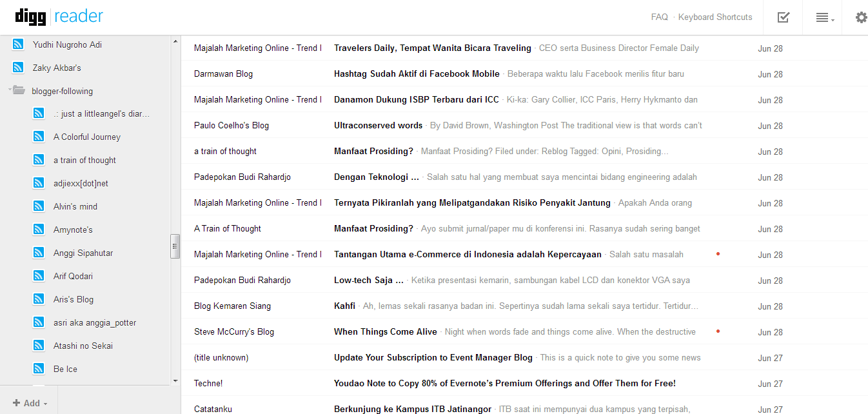This screenshot has height=414, width=868.
Task: Select Zaky Akbar's feed
Action: coord(57,68)
